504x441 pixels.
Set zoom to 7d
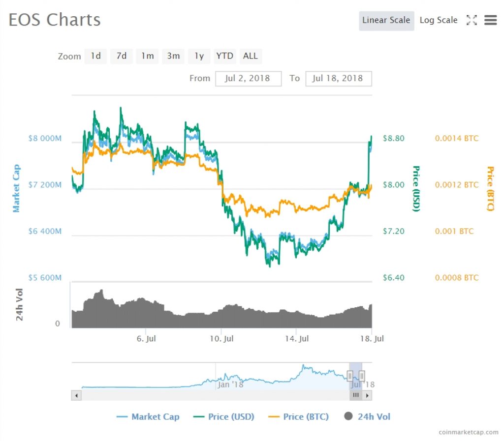122,56
